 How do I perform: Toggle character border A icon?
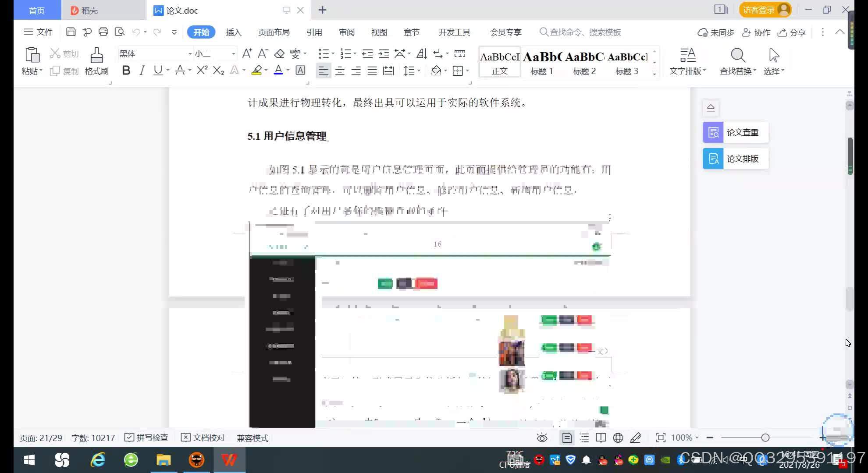(300, 71)
